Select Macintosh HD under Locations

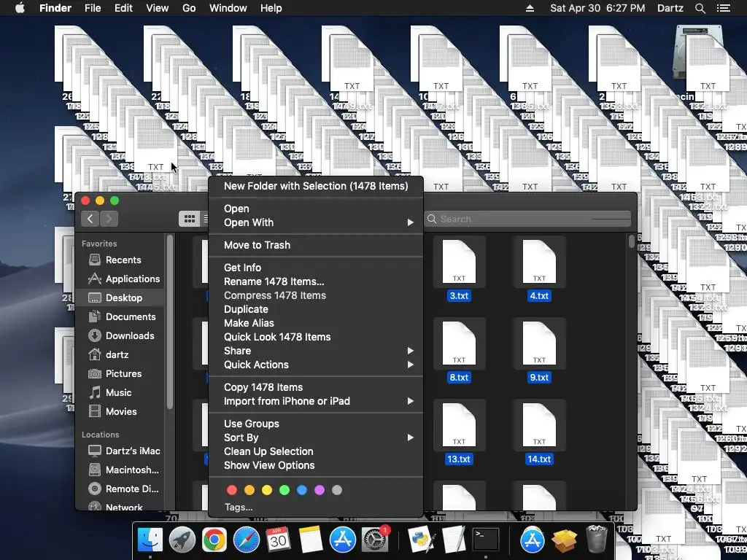(x=132, y=470)
